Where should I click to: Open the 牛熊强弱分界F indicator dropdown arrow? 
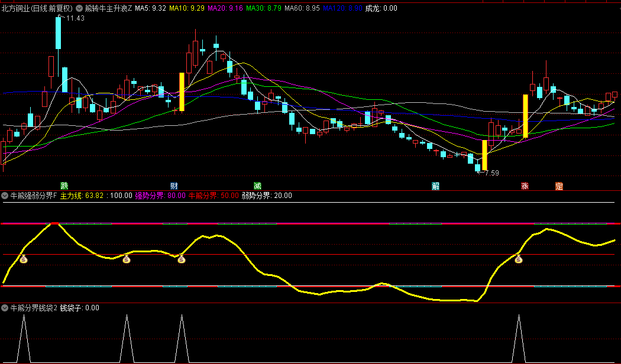(x=5, y=196)
